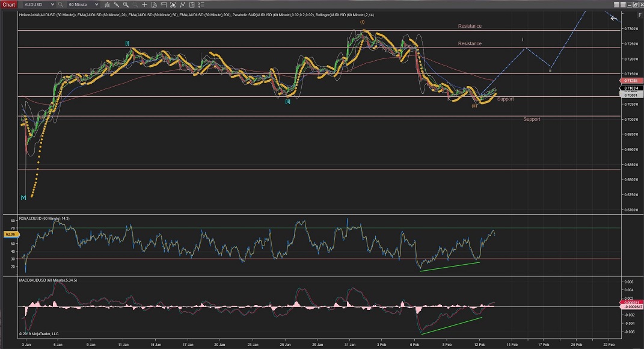Select the drawing tools pencil icon
Screen dimensions: 644x349
click(x=117, y=5)
